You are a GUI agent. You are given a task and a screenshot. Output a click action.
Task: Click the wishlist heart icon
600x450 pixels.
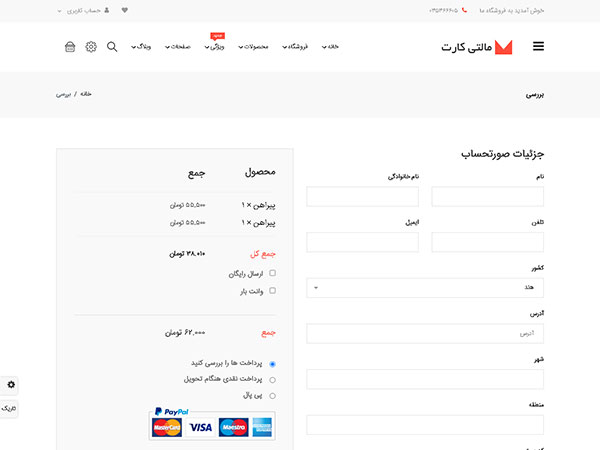click(x=124, y=10)
